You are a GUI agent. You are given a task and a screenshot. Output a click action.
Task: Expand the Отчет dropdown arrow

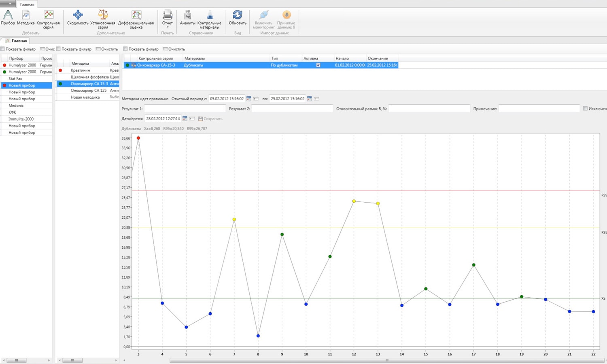[168, 28]
